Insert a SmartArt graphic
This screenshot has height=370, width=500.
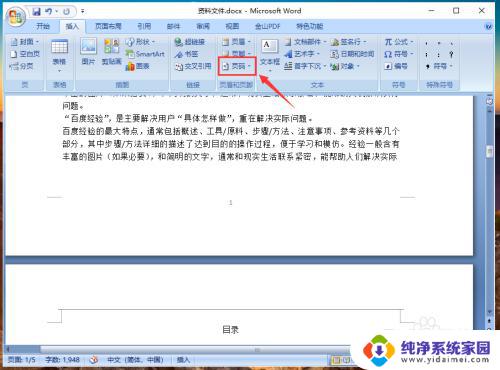(145, 54)
